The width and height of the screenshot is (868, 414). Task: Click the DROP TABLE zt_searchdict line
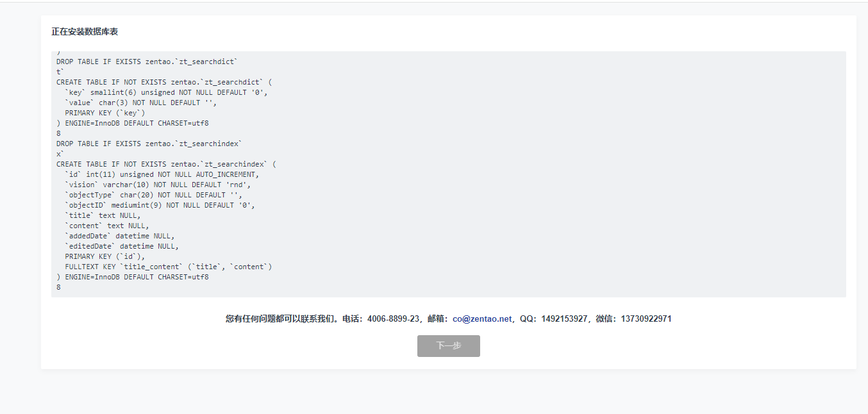[147, 62]
